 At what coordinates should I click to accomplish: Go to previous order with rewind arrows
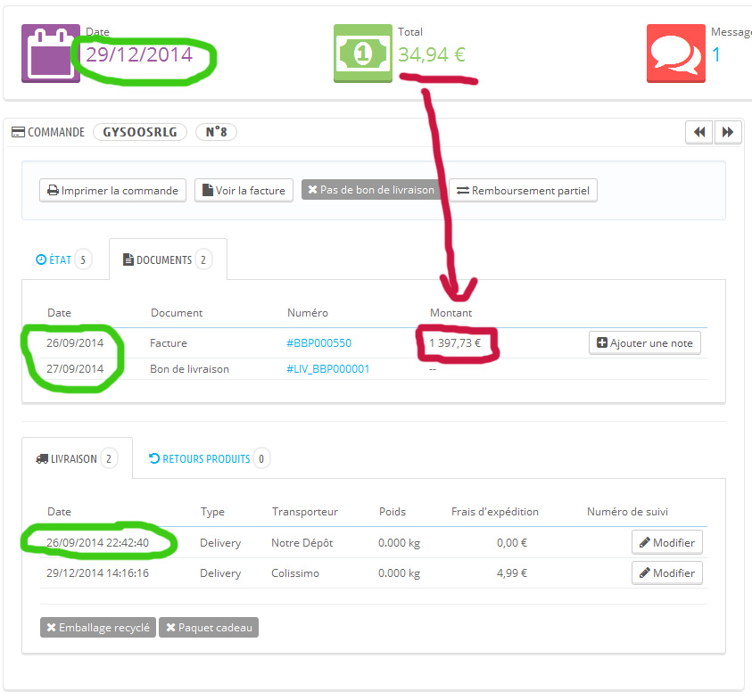coord(699,132)
